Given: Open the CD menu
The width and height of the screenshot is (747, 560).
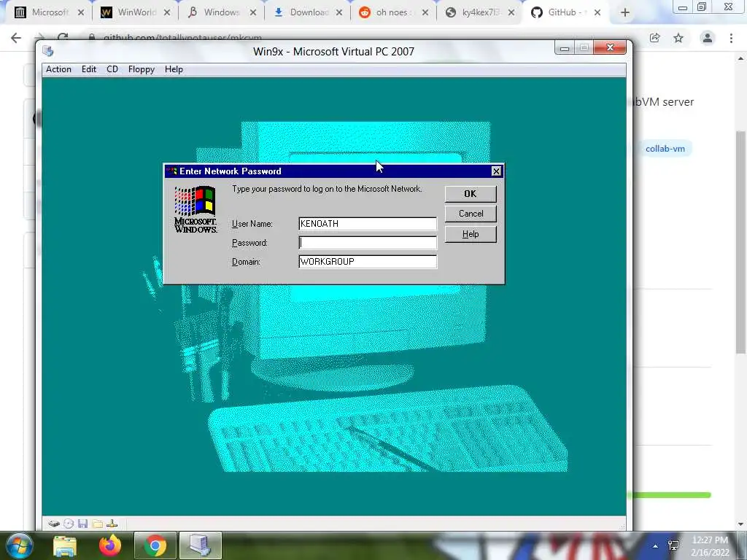Looking at the screenshot, I should [112, 69].
